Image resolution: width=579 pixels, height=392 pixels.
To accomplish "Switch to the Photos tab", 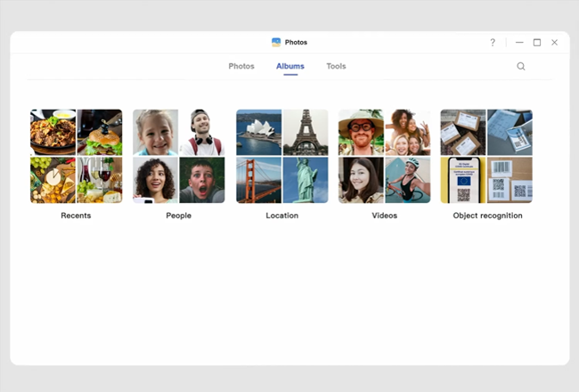I will 241,66.
